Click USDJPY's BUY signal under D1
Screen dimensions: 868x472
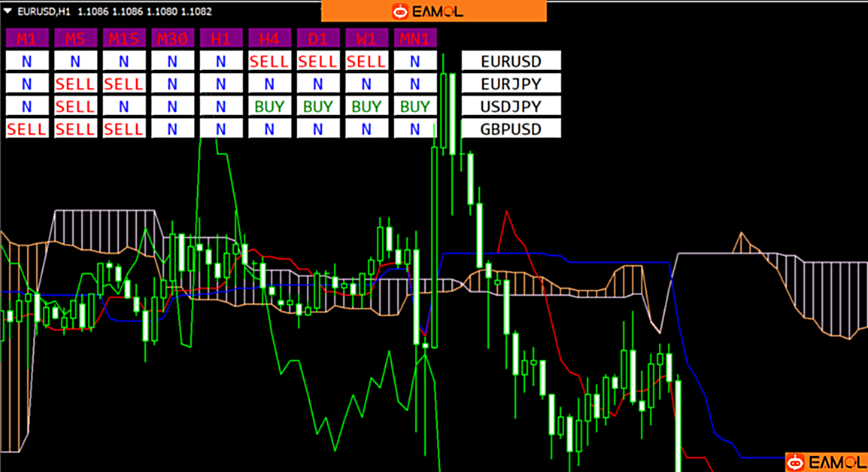pos(318,106)
